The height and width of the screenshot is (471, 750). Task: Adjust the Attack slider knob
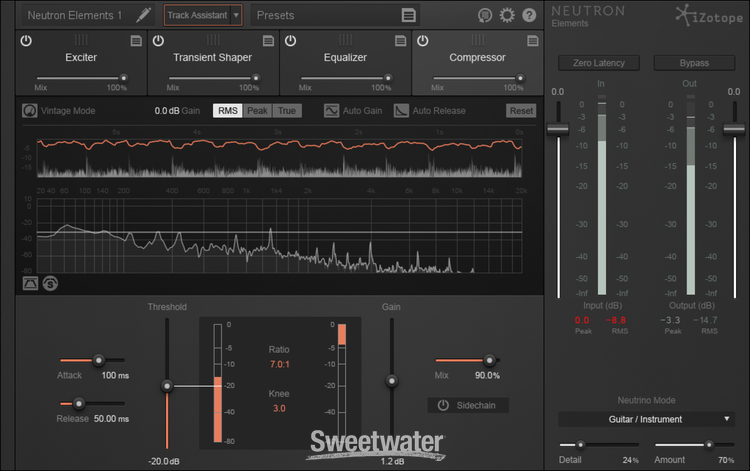(99, 360)
